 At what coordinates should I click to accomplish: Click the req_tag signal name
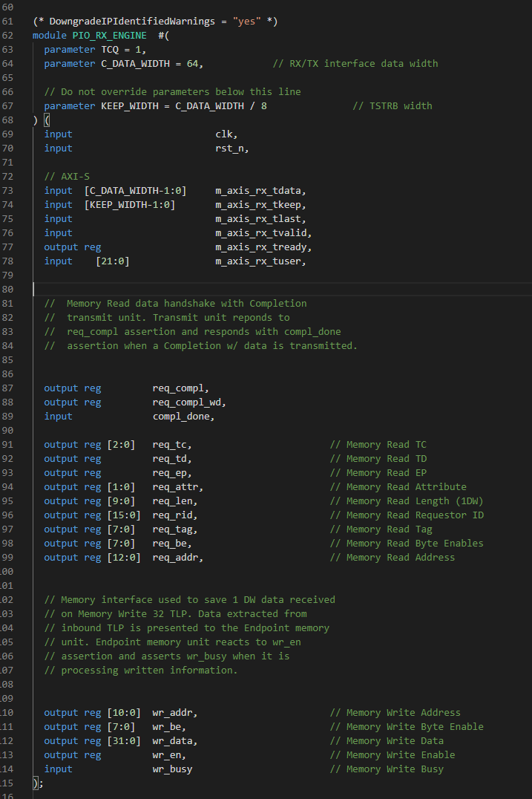click(x=173, y=529)
